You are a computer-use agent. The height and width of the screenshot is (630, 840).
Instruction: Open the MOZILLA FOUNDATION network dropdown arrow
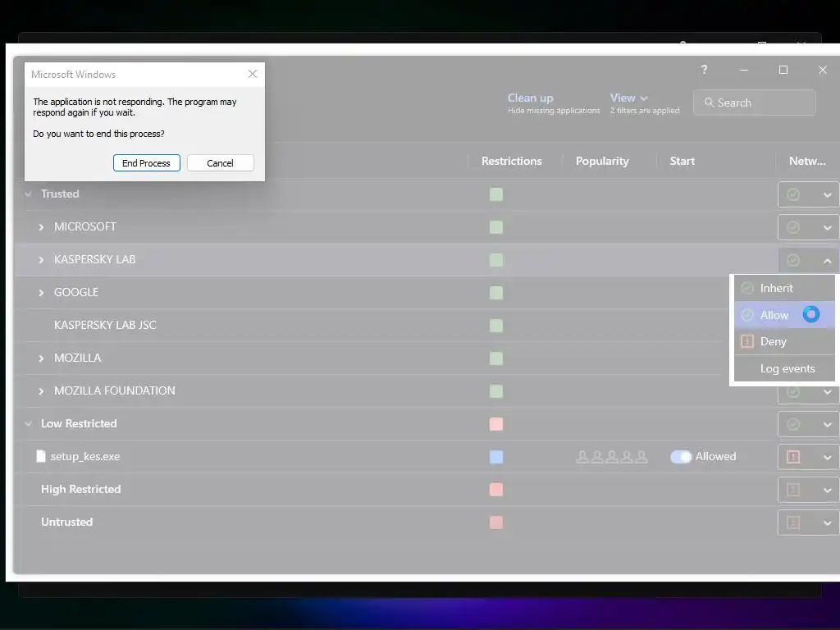[x=827, y=393]
